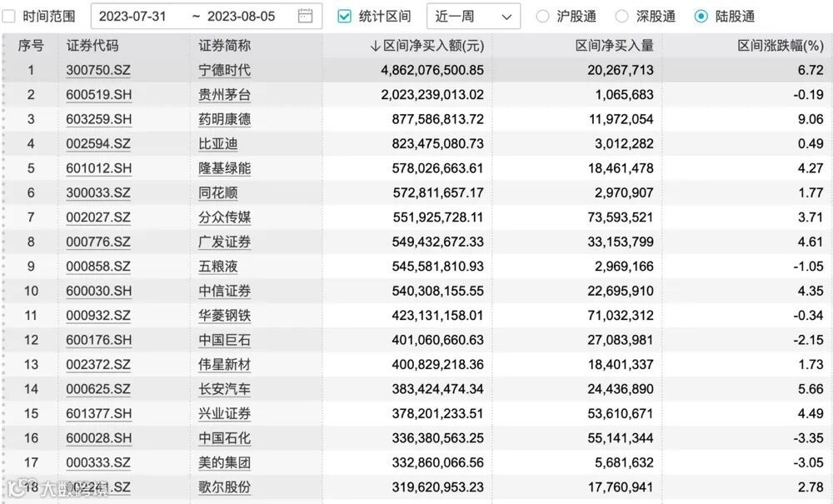The height and width of the screenshot is (504, 833).
Task: Sort by 区间净买入量 column header
Action: pyautogui.click(x=614, y=46)
